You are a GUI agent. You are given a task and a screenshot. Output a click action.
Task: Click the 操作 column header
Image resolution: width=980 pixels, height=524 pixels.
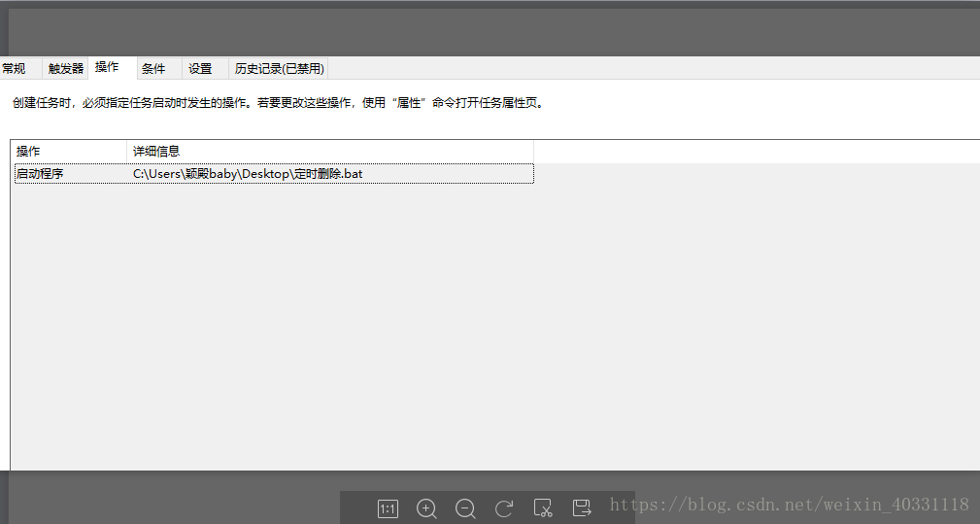coord(69,152)
